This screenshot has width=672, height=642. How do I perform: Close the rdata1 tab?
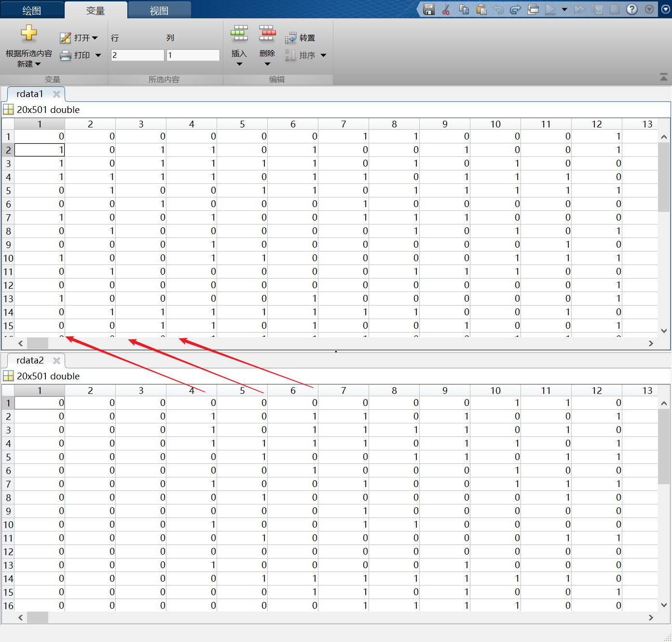pos(56,94)
